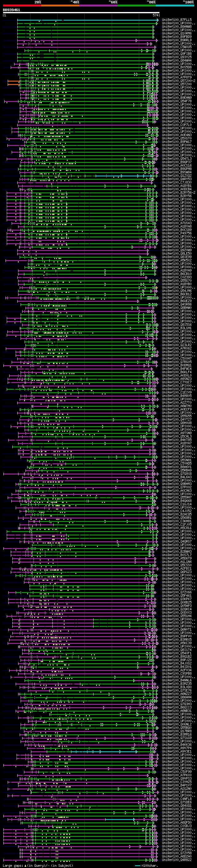Select the UniRef100_P49756 label
Image resolution: width=197 pixels, height=868 pixels.
177,233
